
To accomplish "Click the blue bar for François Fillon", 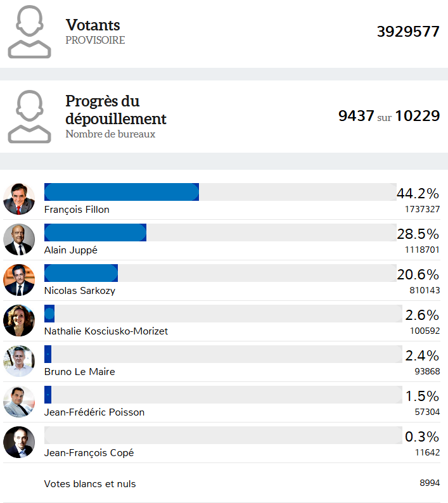I will (x=121, y=192).
